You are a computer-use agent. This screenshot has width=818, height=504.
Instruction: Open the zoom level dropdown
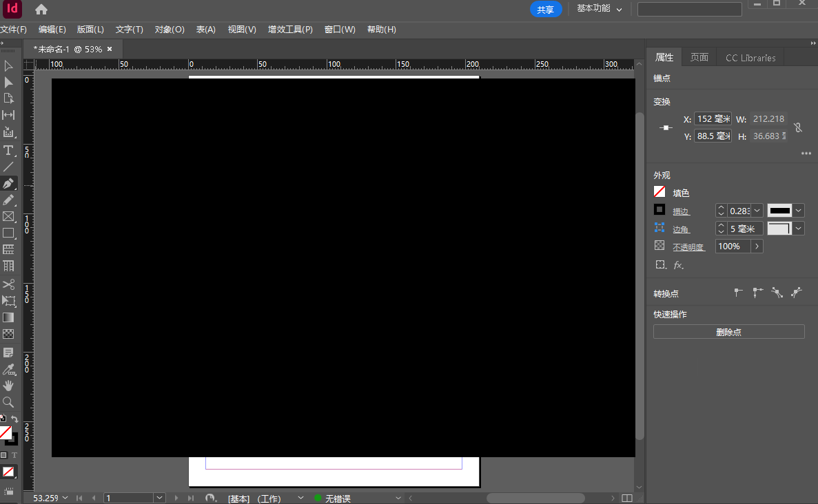pyautogui.click(x=65, y=498)
